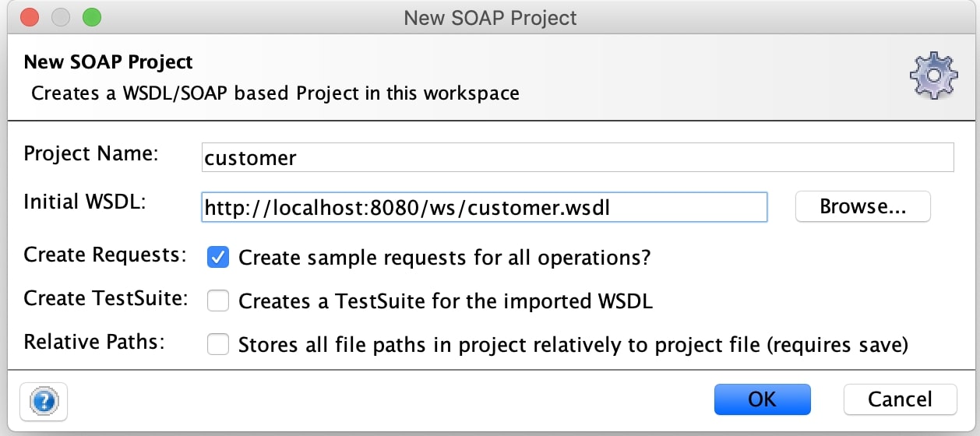Click the Project Name field containing customer
Image resolution: width=980 pixels, height=436 pixels.
577,157
